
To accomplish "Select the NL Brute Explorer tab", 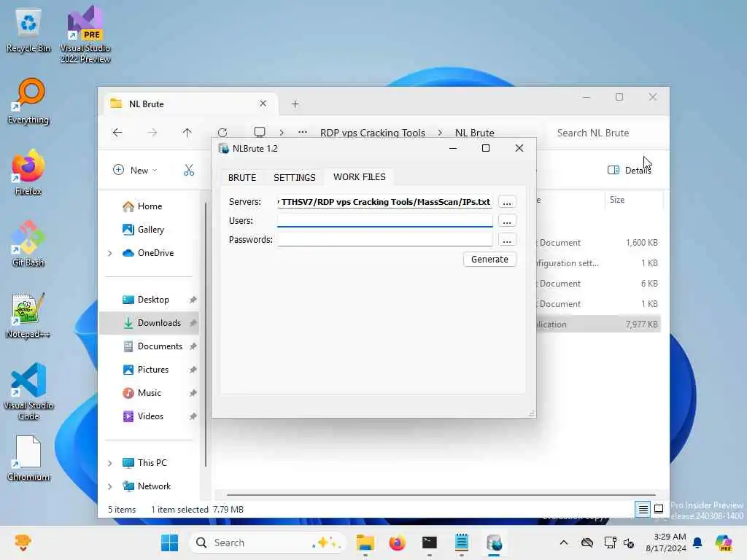I will click(190, 104).
